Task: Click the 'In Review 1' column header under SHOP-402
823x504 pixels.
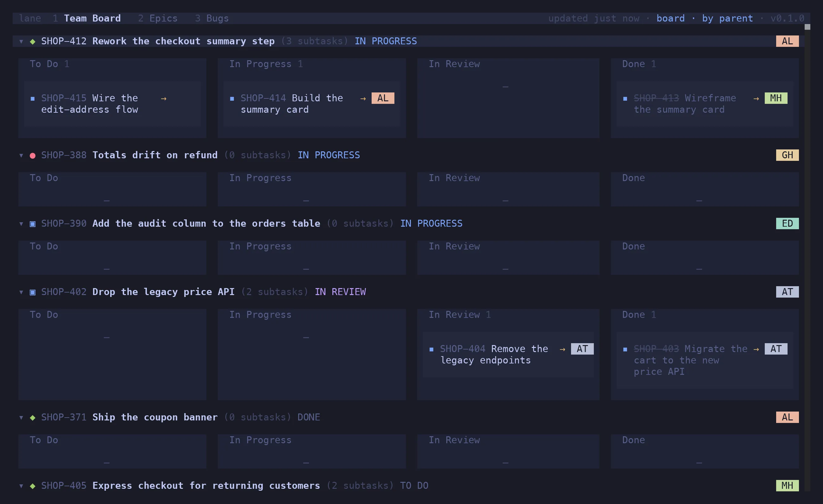Action: [460, 315]
